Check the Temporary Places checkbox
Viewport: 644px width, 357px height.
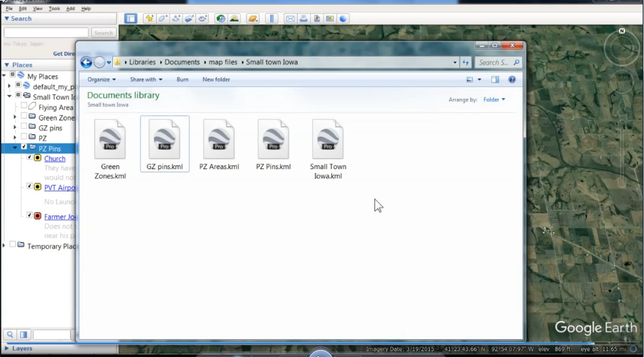[x=12, y=244]
